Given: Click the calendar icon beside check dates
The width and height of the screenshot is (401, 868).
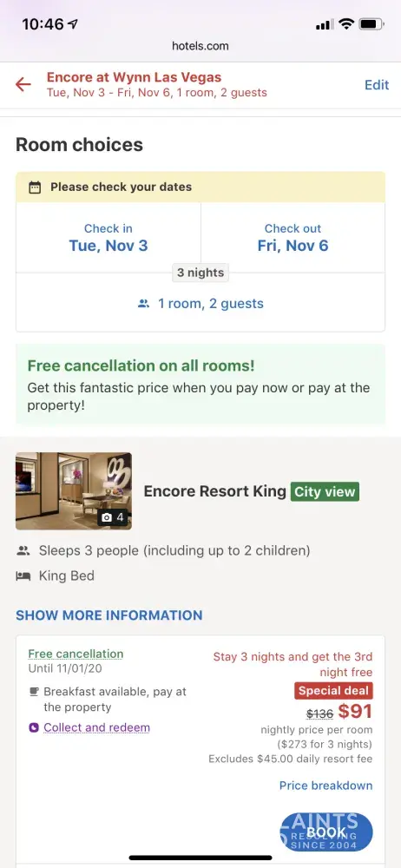Looking at the screenshot, I should 35,187.
